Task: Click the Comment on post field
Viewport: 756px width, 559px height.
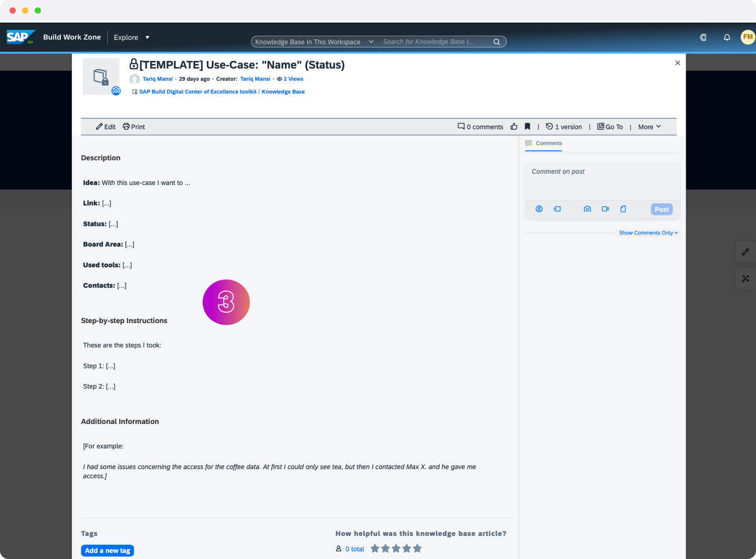Action: (x=602, y=181)
